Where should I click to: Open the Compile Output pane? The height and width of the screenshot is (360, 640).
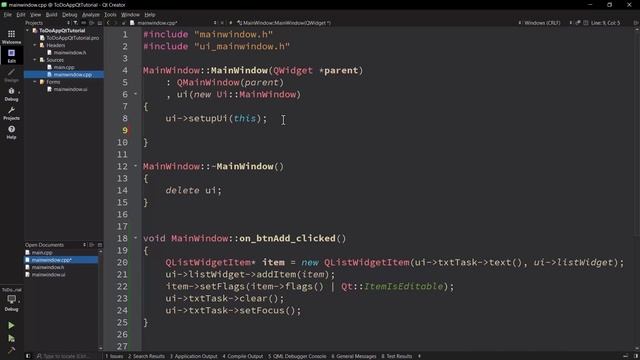point(243,356)
